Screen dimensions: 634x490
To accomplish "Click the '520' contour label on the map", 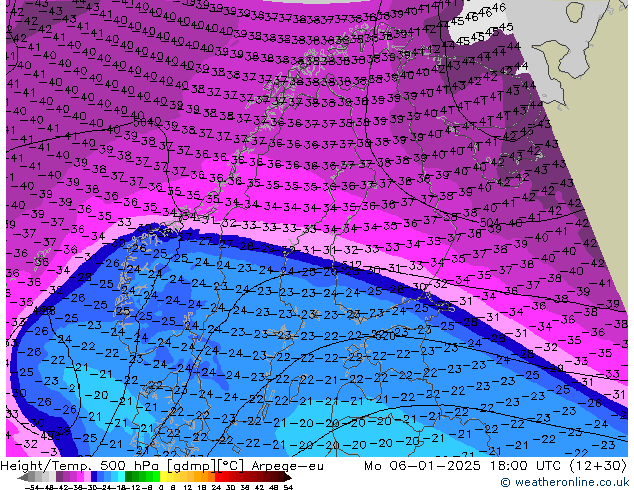I will (384, 335).
